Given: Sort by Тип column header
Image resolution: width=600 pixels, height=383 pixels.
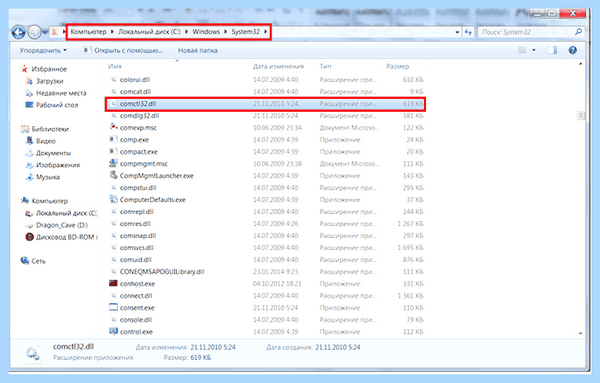Looking at the screenshot, I should (x=325, y=66).
